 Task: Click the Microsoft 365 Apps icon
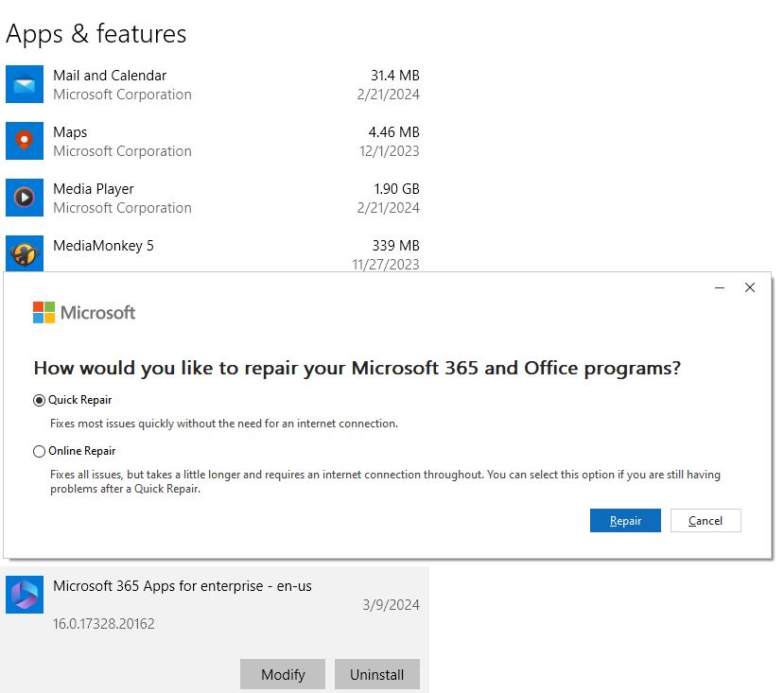point(25,595)
